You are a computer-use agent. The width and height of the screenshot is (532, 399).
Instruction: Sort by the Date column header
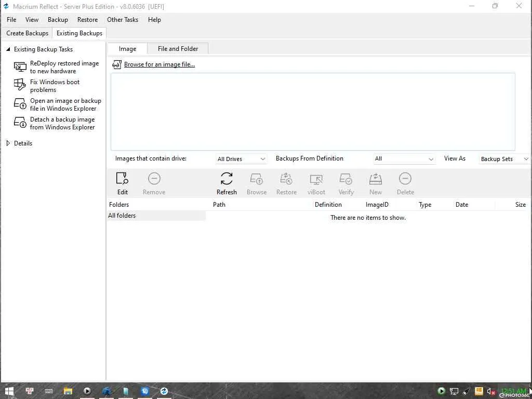pyautogui.click(x=462, y=205)
